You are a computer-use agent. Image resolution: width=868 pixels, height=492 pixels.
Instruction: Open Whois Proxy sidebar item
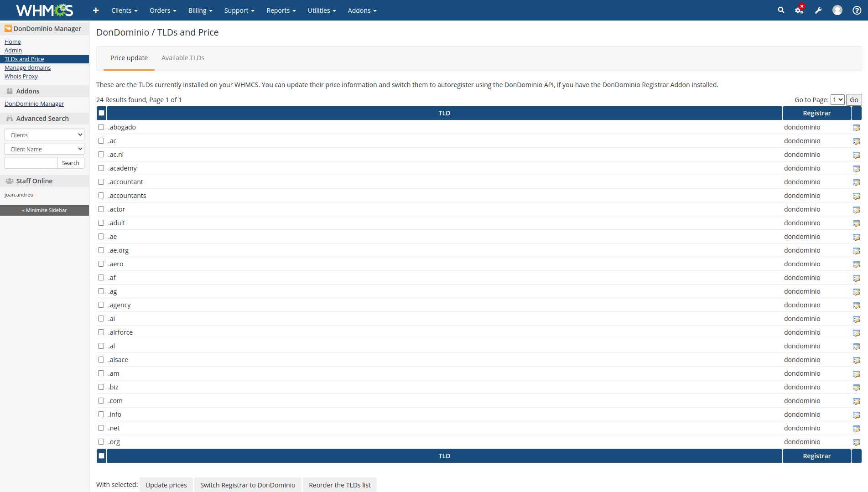[x=21, y=76]
